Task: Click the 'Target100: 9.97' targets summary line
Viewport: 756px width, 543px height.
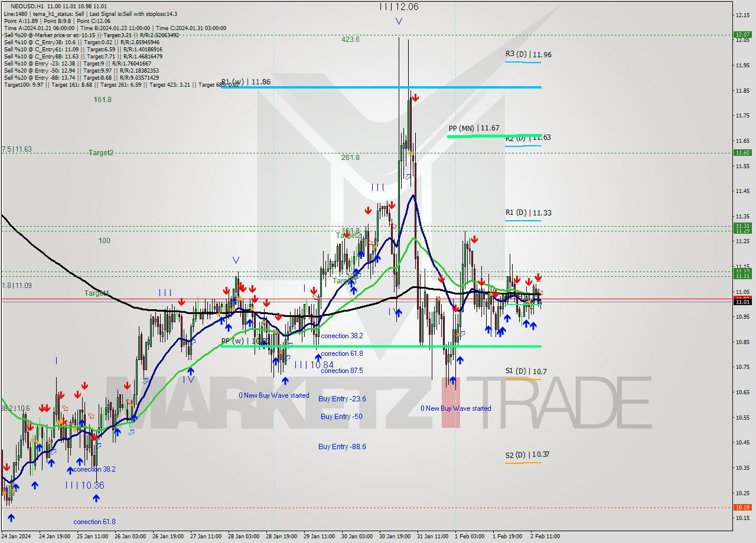Action: tap(121, 84)
